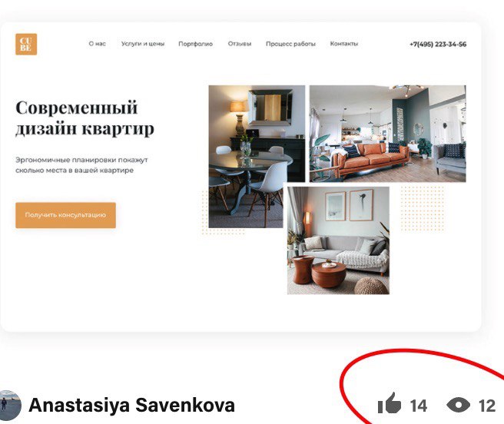Open the 'Отзывы' menu item
This screenshot has width=504, height=424.
click(x=240, y=44)
